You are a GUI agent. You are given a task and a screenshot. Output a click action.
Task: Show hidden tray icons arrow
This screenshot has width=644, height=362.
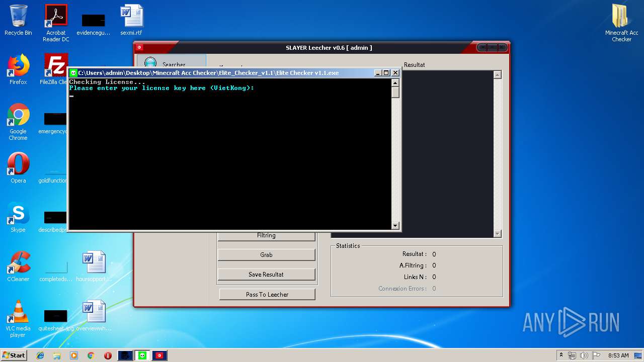click(x=561, y=355)
